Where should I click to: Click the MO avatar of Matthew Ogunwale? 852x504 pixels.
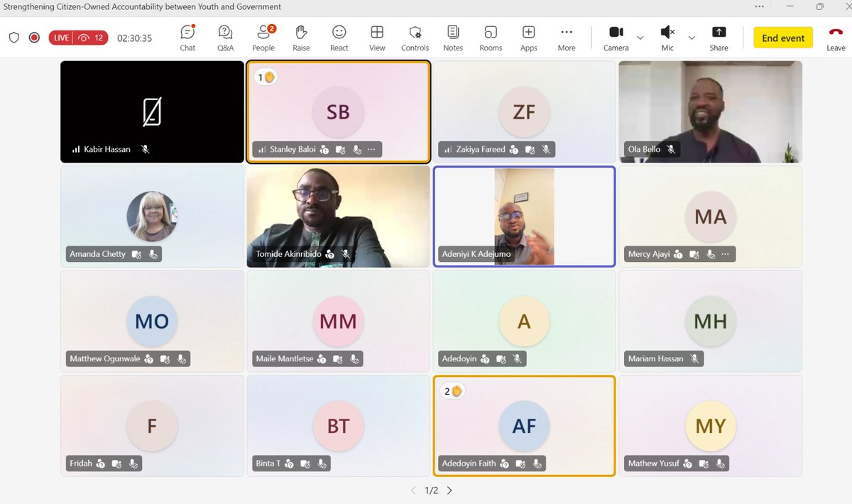tap(152, 322)
